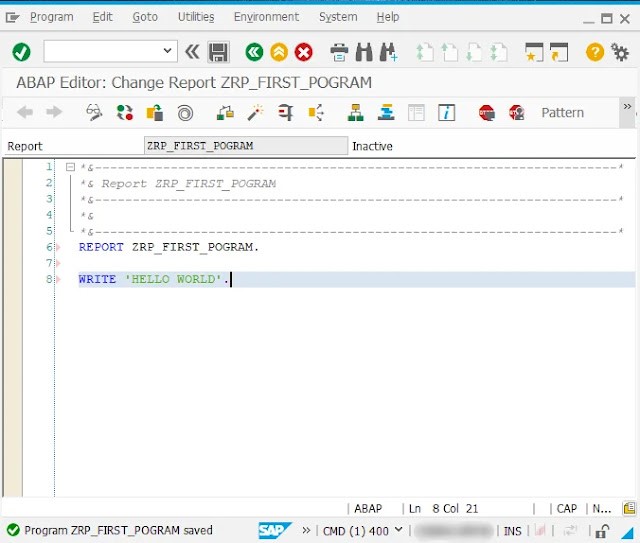Open the Utilities menu
This screenshot has width=640, height=543.
coord(196,17)
